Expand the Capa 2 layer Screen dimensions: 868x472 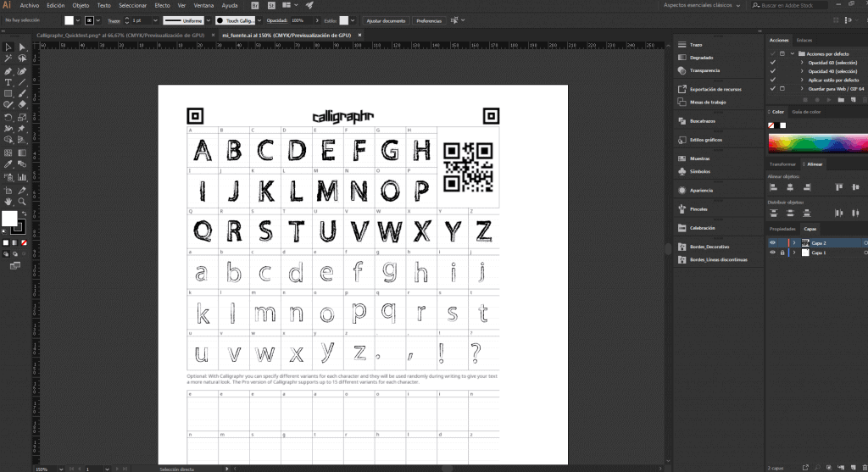[x=794, y=243]
